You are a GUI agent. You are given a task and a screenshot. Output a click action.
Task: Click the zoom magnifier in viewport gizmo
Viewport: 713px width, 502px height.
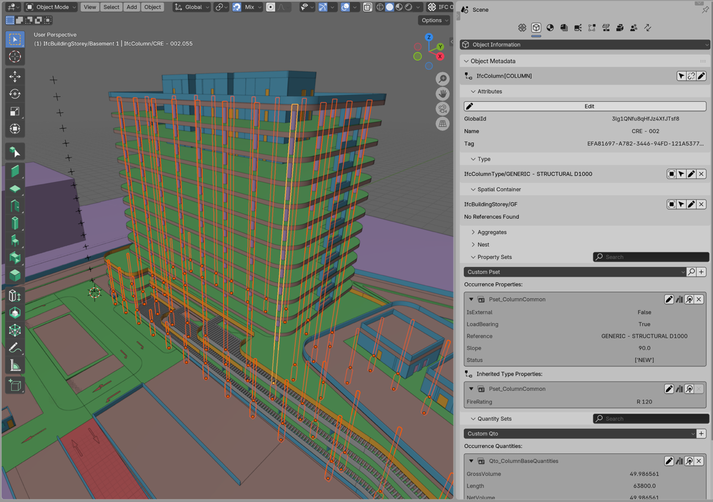click(442, 79)
